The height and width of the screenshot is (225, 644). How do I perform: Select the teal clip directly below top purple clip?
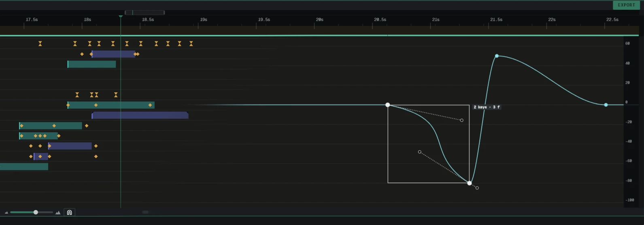click(92, 64)
